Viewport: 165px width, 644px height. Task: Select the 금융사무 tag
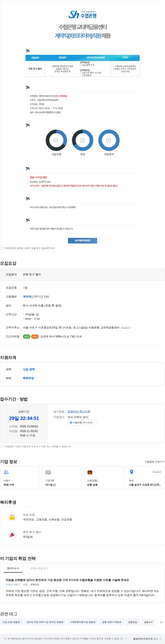point(148,622)
